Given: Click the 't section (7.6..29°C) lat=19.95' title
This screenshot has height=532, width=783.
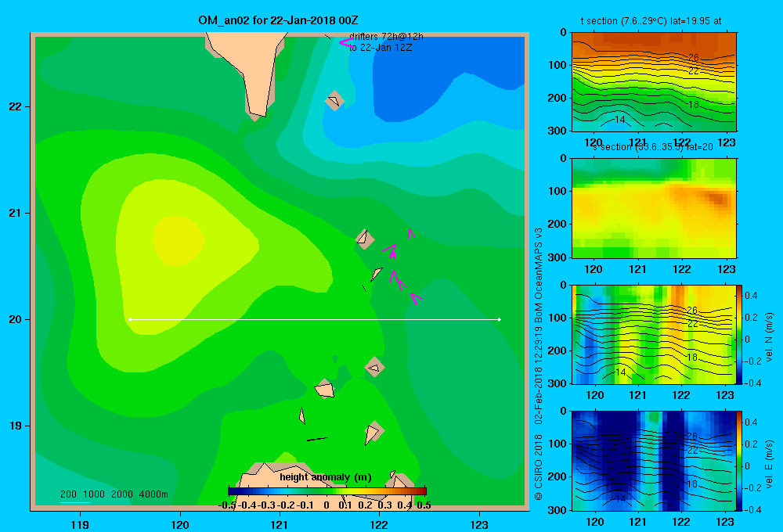Looking at the screenshot, I should pyautogui.click(x=651, y=21).
